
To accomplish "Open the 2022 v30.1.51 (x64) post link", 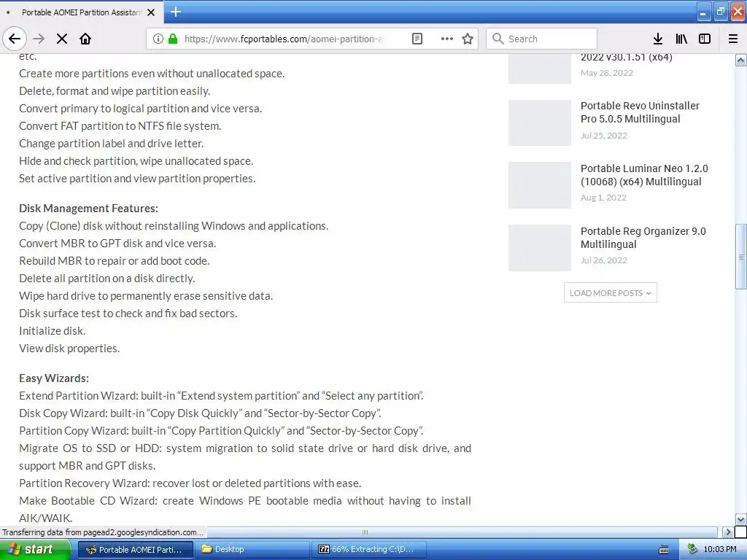I will [626, 57].
